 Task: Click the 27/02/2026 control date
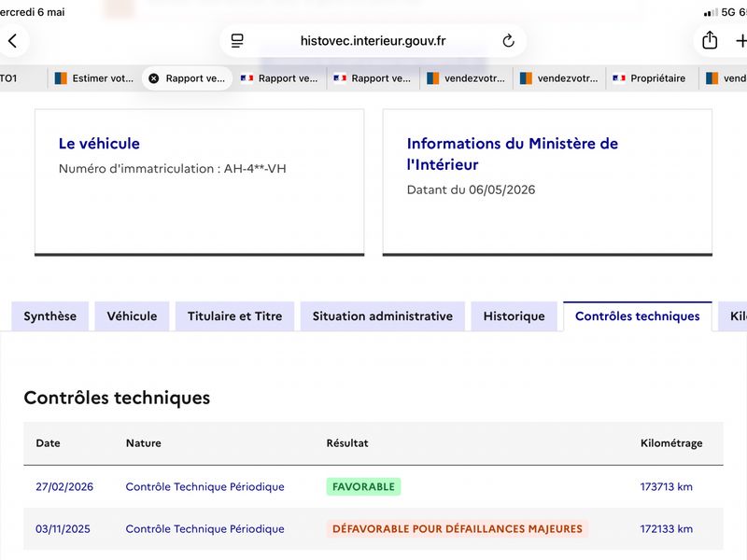(64, 486)
